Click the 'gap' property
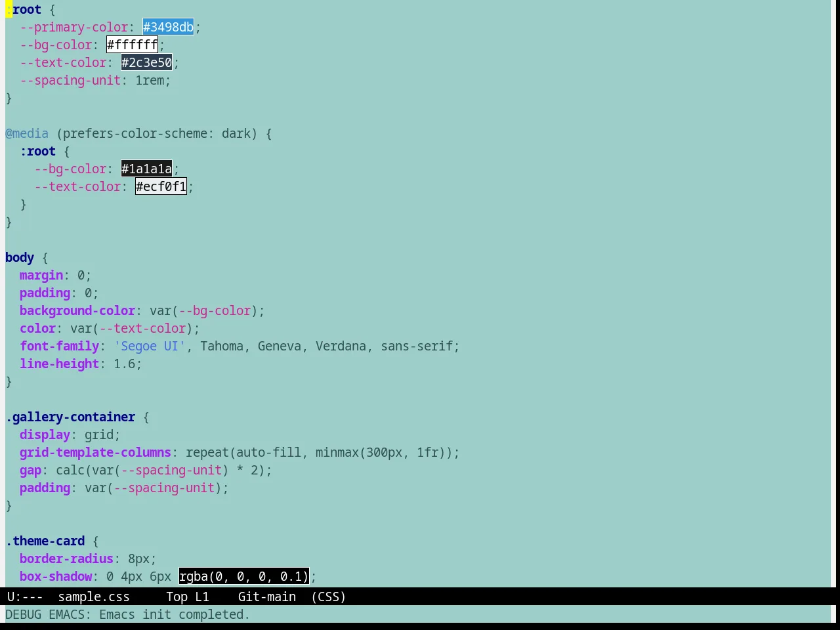The width and height of the screenshot is (840, 630). point(31,470)
